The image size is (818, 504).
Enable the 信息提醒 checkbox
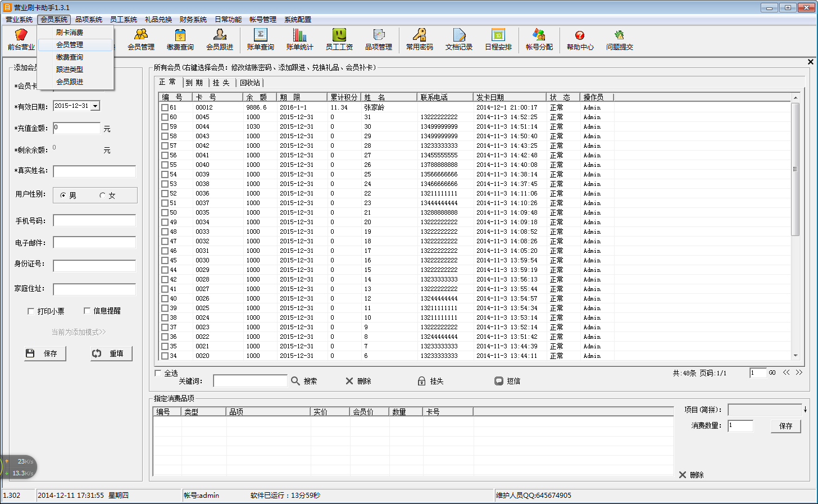(87, 311)
